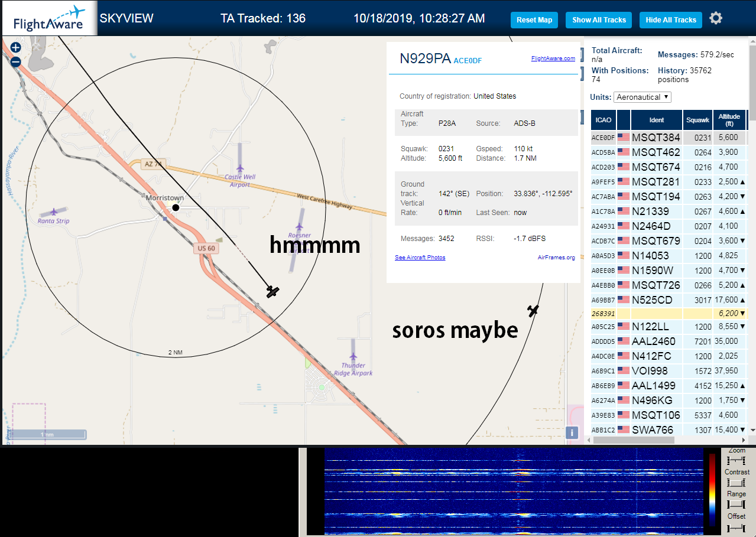Click the horizontal scrollbar under aircraft table

(634, 440)
